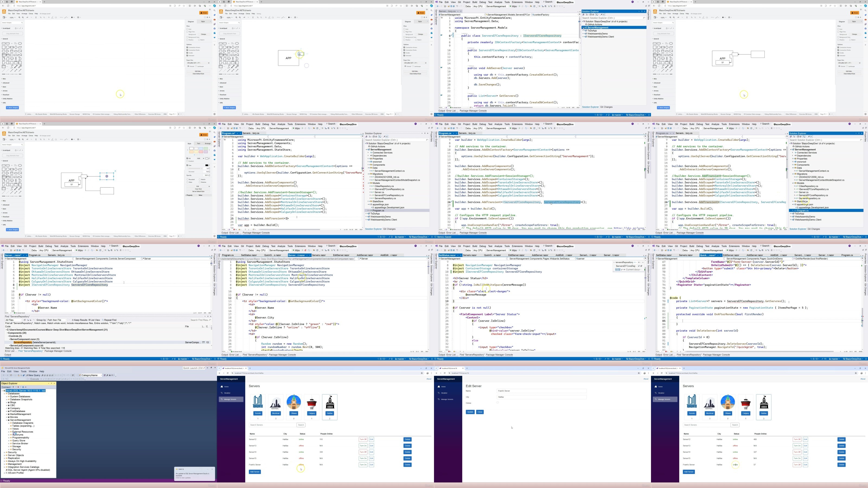Switch to the Arrange tab in the draw.io format panel
This screenshot has width=868, height=488.
point(208,143)
